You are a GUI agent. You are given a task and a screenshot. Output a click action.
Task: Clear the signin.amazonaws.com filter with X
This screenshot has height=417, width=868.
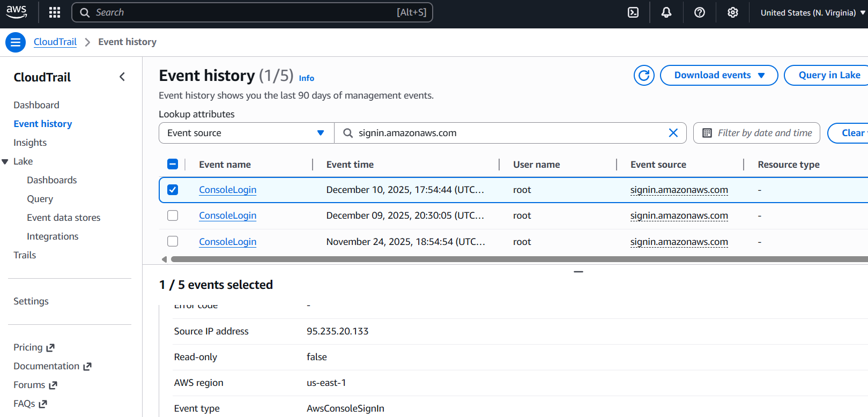pos(673,133)
